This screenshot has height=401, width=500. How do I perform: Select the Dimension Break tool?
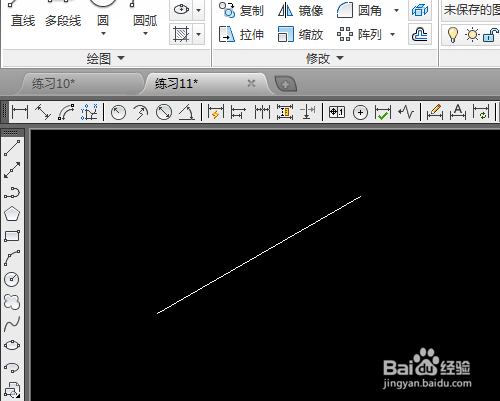[x=308, y=112]
